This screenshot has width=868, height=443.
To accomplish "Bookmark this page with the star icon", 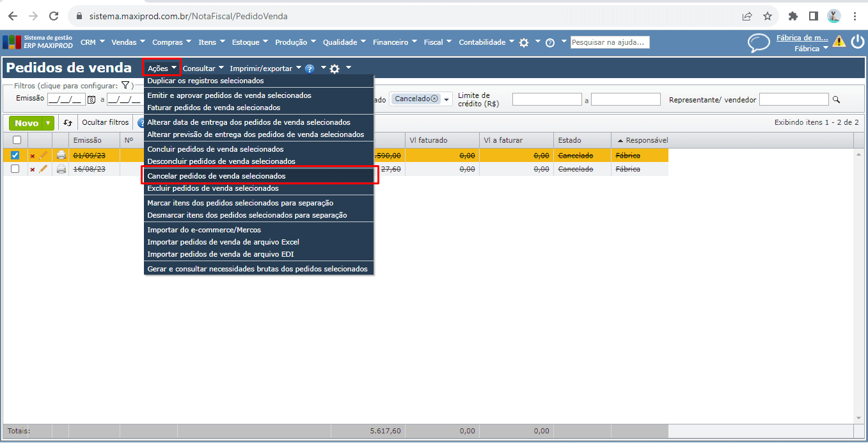I will point(768,16).
